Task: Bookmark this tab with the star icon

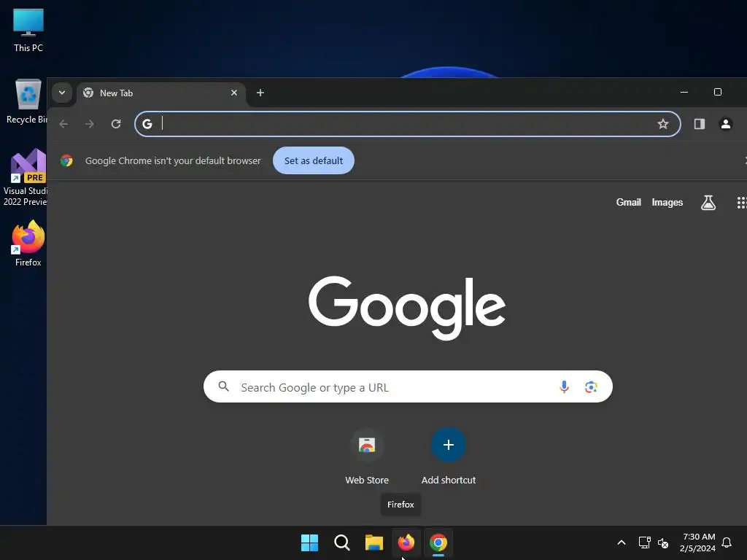Action: pos(662,124)
